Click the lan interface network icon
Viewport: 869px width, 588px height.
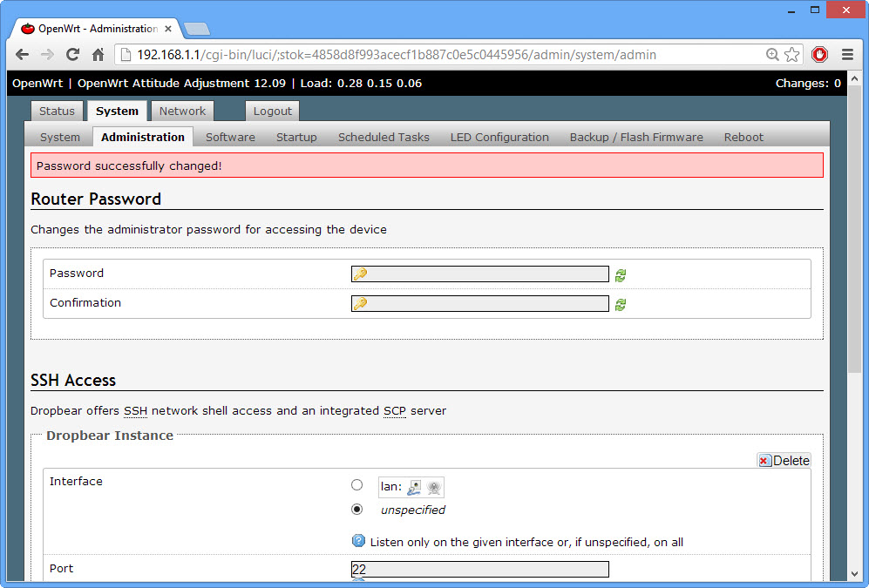tap(414, 487)
